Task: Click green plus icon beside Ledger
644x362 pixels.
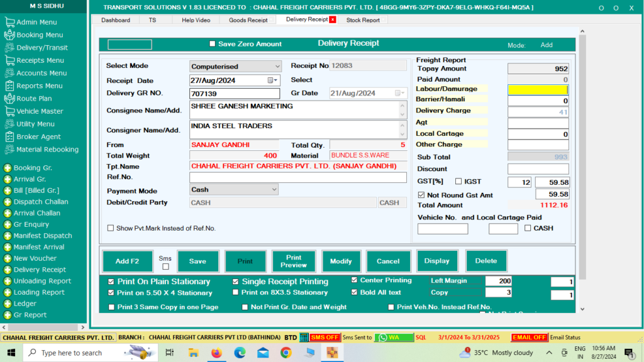Action: pos(8,304)
